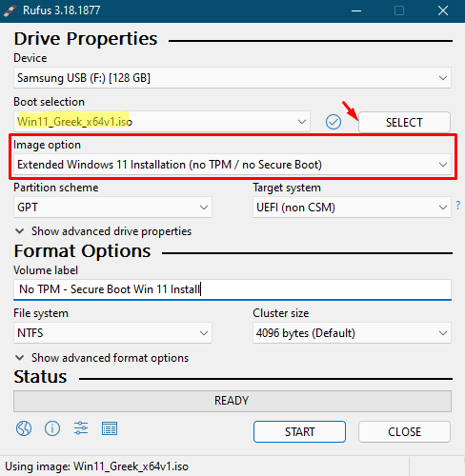Open the Cluster size dropdown

pos(352,333)
